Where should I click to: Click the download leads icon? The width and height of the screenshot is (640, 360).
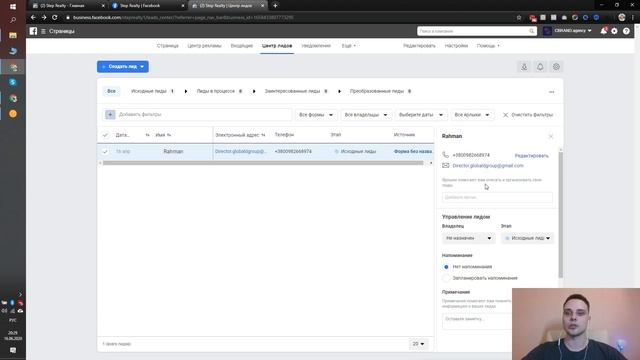[x=524, y=67]
